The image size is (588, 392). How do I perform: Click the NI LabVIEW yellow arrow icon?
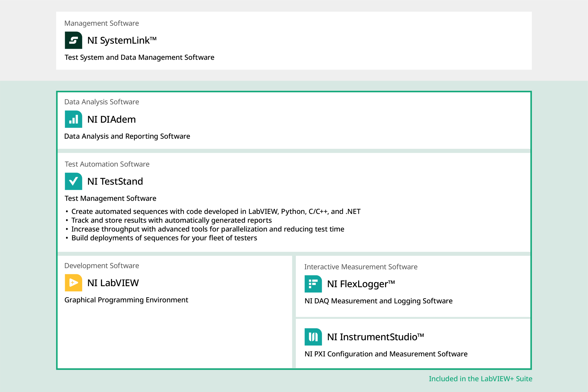coord(73,283)
